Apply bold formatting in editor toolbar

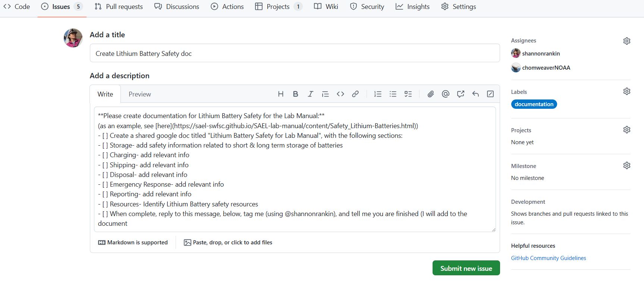[x=295, y=94]
